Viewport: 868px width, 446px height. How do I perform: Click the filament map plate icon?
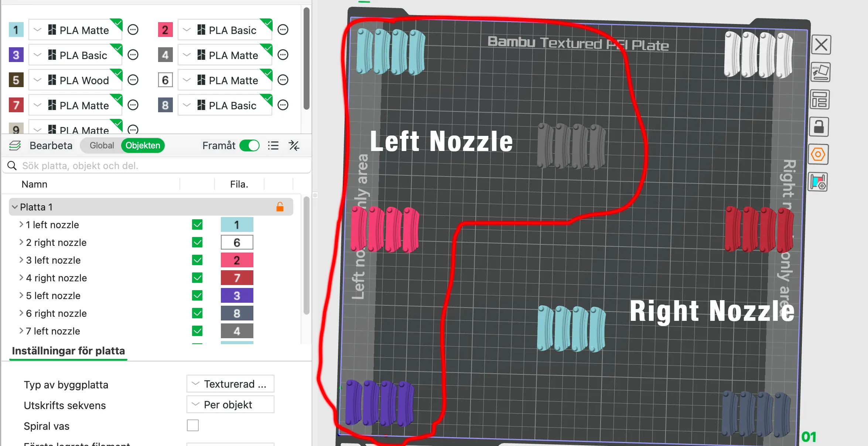coord(818,182)
